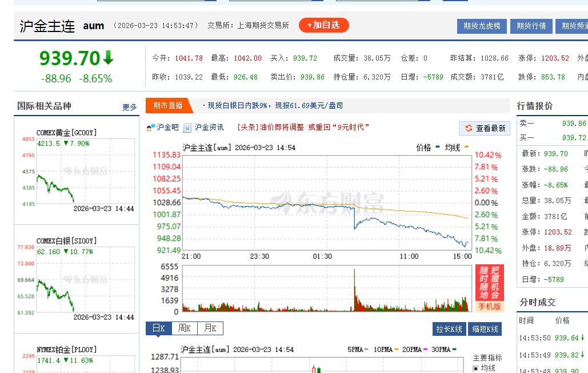Click the refresh icon in 查看最新
588x373 pixels.
(469, 128)
